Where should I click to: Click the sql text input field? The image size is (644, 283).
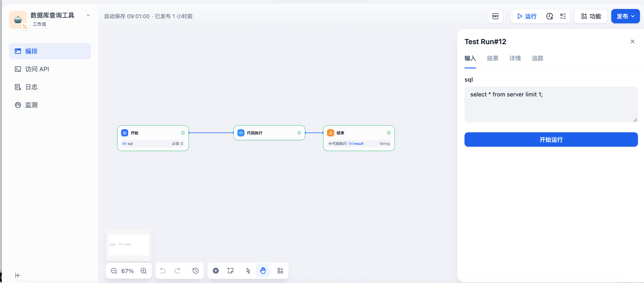coord(551,104)
